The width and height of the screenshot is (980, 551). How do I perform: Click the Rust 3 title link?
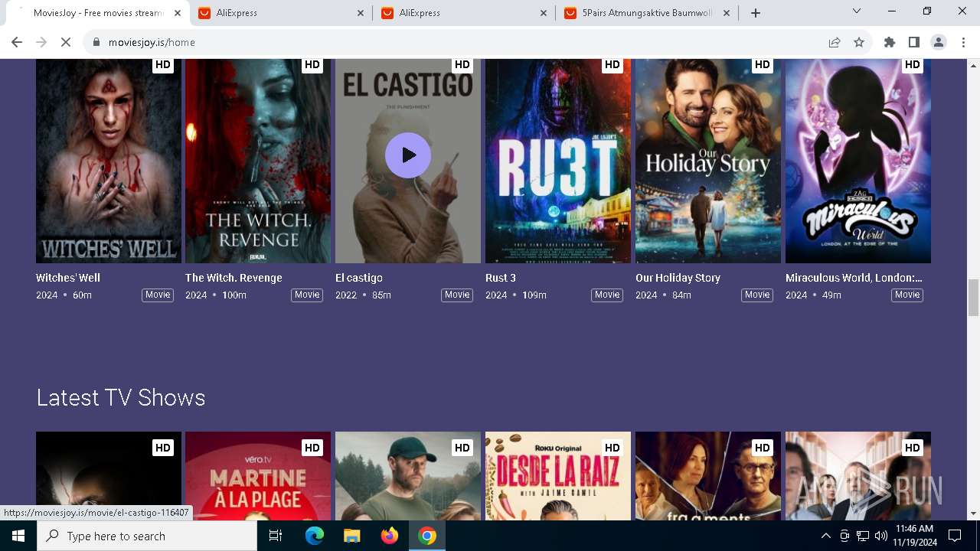[501, 278]
